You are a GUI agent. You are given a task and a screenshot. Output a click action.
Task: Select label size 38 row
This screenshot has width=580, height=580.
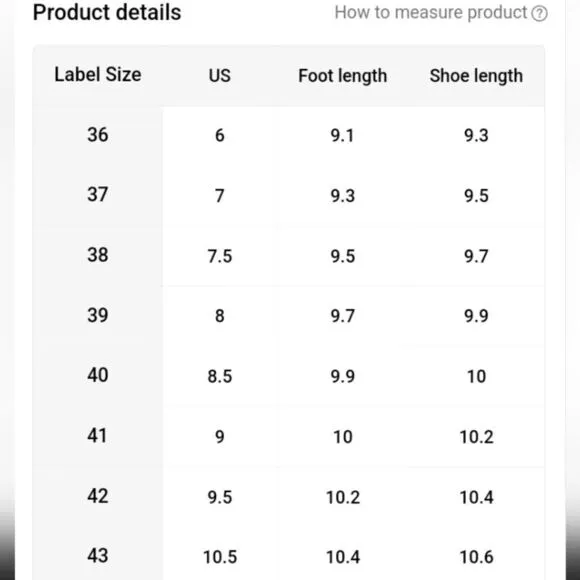pos(289,256)
